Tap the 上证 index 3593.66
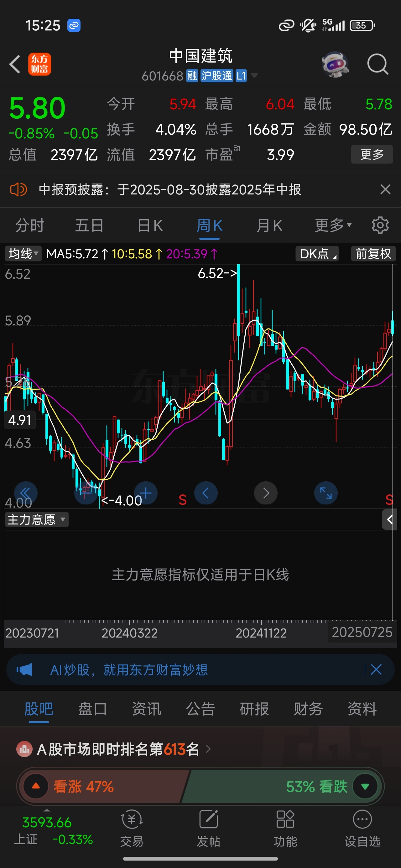The image size is (401, 868). pyautogui.click(x=47, y=823)
